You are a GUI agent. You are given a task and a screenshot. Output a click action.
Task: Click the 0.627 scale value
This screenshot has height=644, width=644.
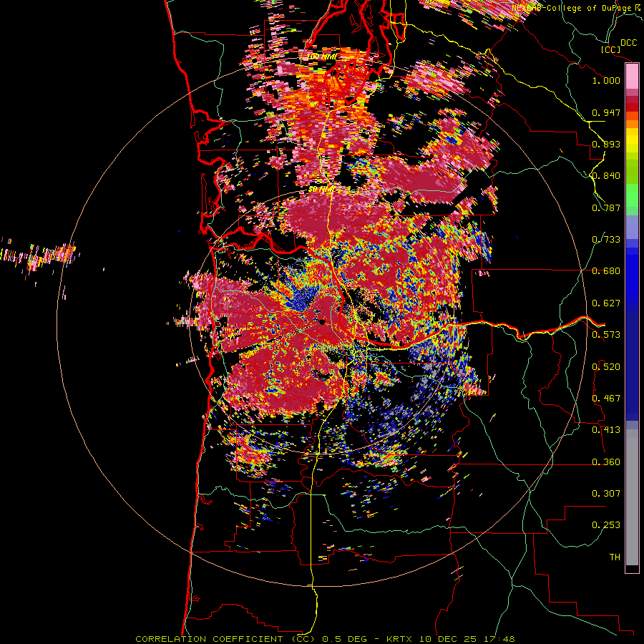tap(606, 303)
